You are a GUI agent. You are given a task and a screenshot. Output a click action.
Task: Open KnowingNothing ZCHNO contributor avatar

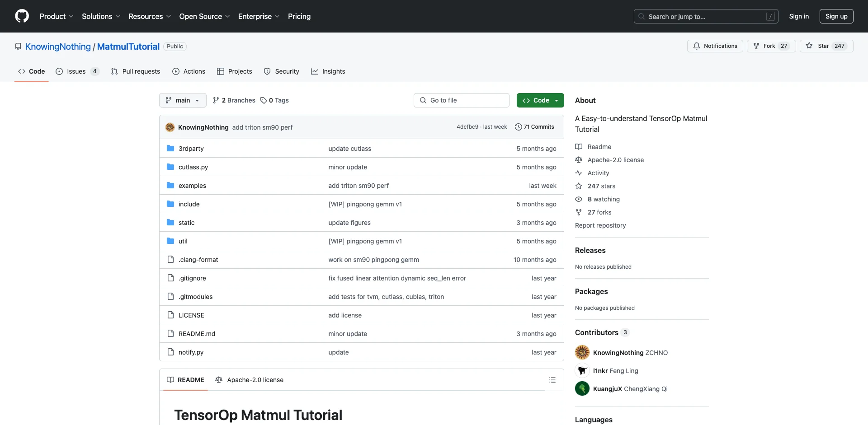[582, 352]
